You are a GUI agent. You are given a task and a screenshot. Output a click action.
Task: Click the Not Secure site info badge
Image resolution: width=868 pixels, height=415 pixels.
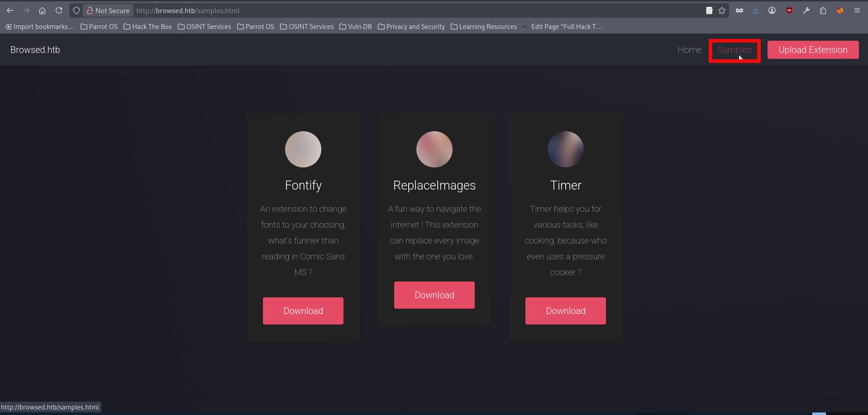pyautogui.click(x=108, y=10)
